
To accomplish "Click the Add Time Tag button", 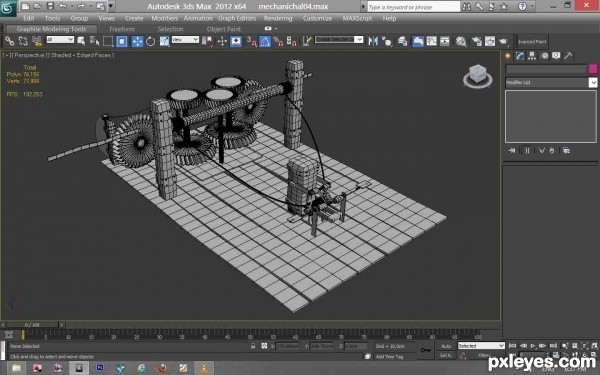I will point(389,357).
